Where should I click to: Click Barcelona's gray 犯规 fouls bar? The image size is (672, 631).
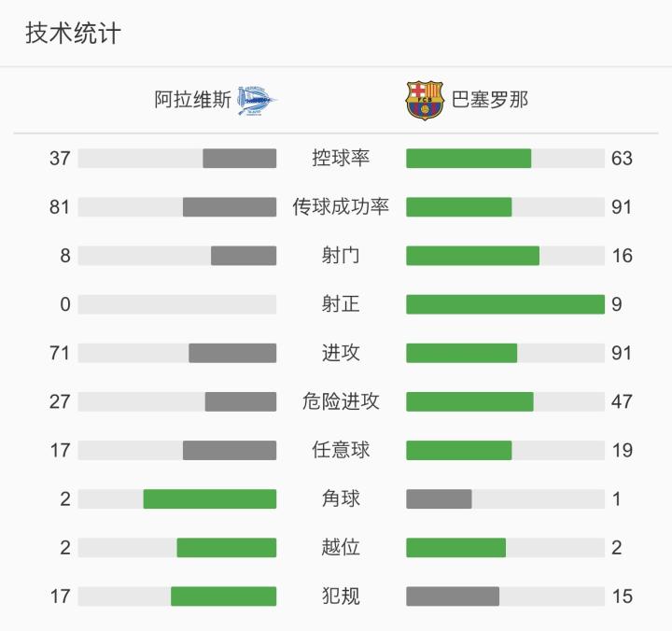point(453,596)
